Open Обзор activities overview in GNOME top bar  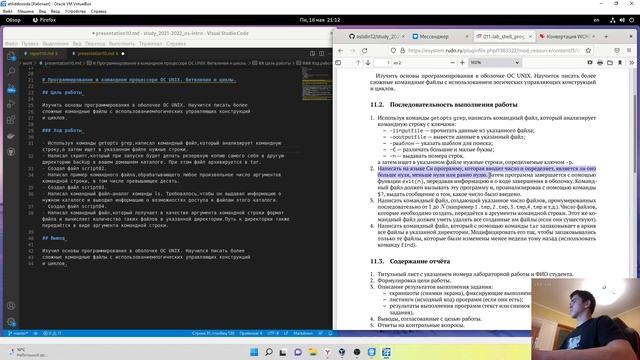13,20
